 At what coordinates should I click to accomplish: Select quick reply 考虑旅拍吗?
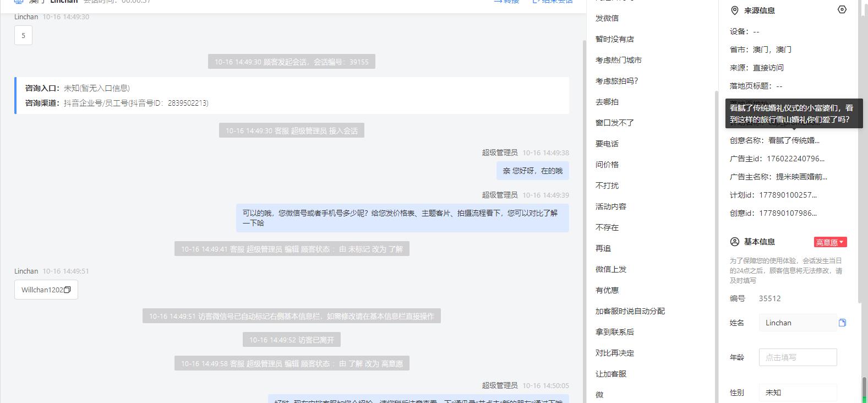point(616,81)
